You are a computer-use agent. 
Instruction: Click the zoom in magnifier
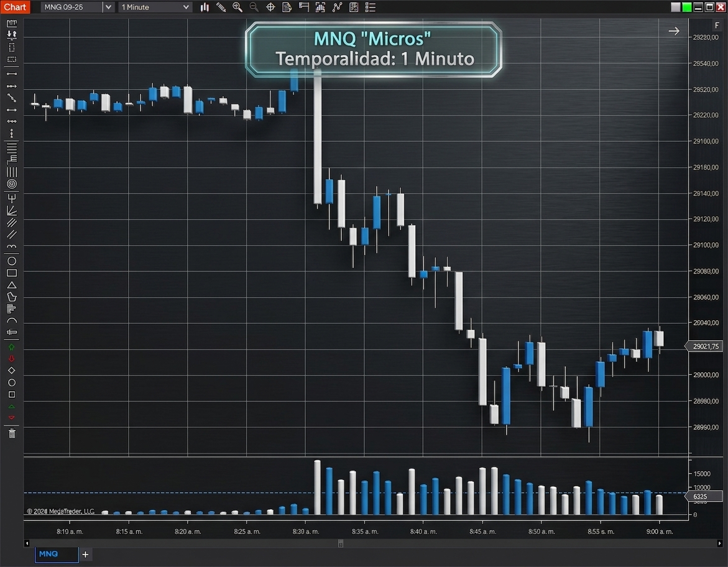pyautogui.click(x=237, y=7)
